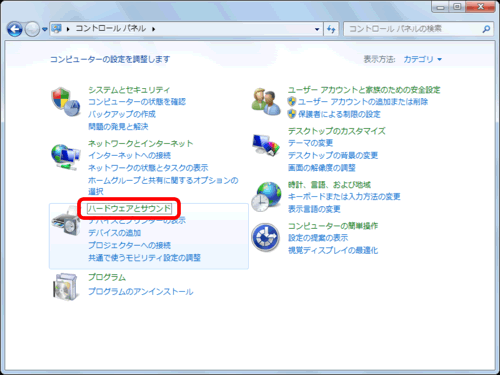Open プログラム category heading
The width and height of the screenshot is (500, 375).
click(x=107, y=277)
